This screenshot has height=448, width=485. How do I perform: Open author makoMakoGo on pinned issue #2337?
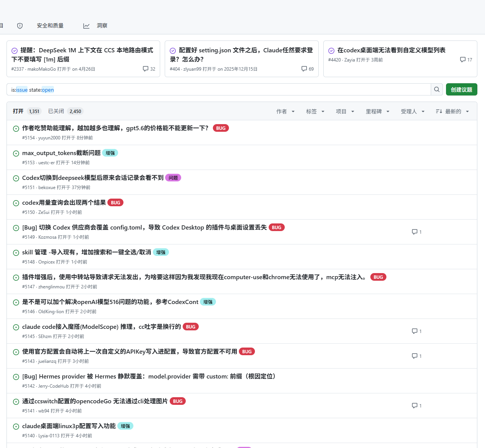point(42,69)
